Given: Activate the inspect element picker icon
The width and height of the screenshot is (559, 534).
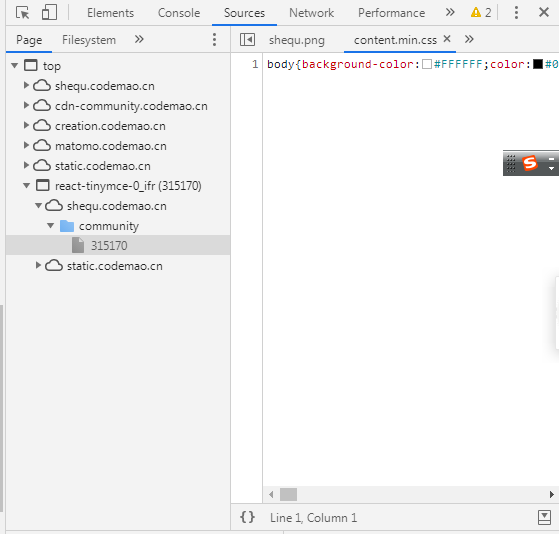Looking at the screenshot, I should [22, 13].
